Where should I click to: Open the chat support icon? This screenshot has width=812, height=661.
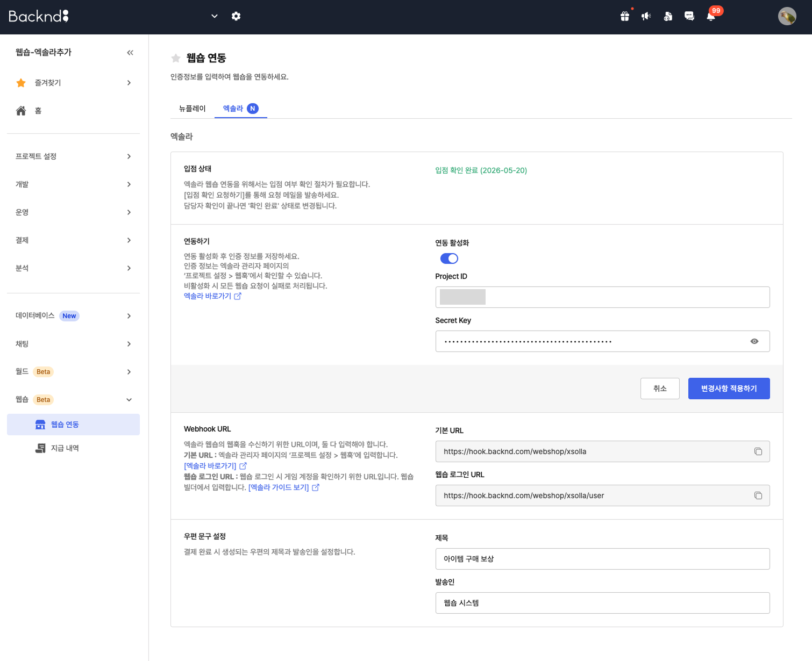pos(689,16)
